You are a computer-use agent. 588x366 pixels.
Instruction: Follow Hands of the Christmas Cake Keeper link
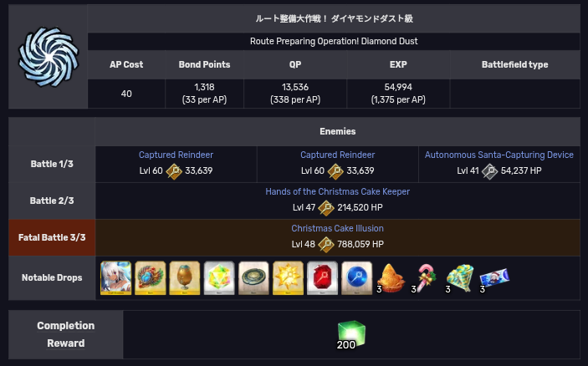(338, 191)
